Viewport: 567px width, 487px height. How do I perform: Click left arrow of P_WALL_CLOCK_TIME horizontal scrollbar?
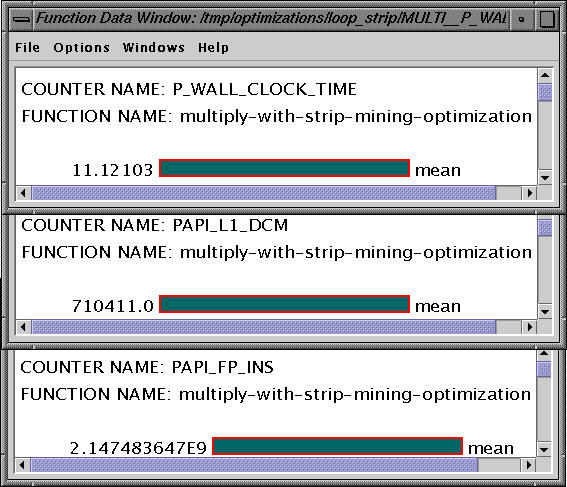pos(24,193)
